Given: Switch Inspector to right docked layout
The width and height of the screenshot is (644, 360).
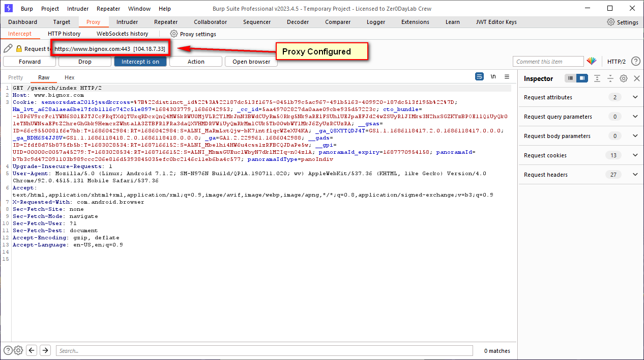Looking at the screenshot, I should (582, 78).
